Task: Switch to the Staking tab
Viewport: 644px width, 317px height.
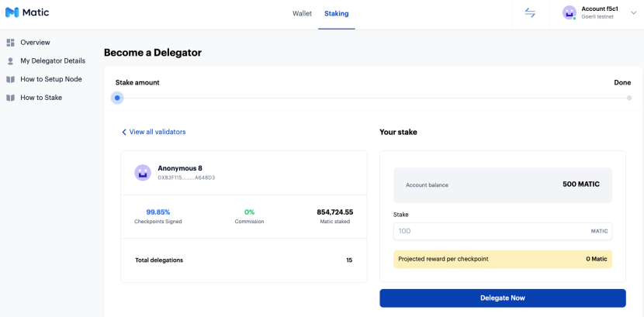Action: [337, 13]
